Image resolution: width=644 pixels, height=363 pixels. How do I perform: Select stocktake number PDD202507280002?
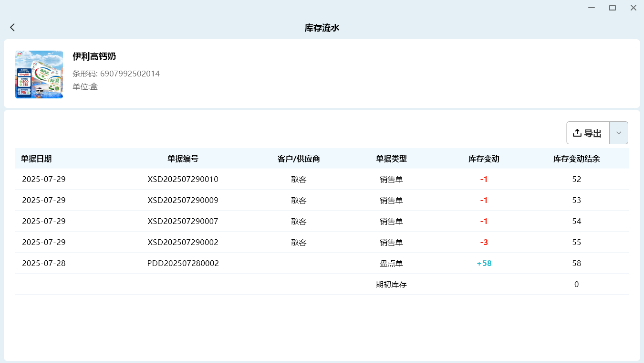(183, 264)
